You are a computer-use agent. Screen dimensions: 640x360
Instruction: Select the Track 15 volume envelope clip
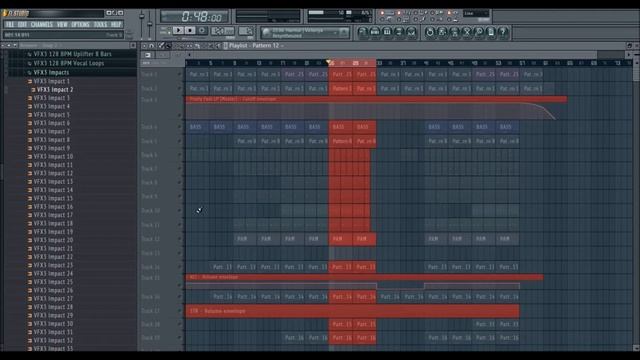pyautogui.click(x=364, y=277)
